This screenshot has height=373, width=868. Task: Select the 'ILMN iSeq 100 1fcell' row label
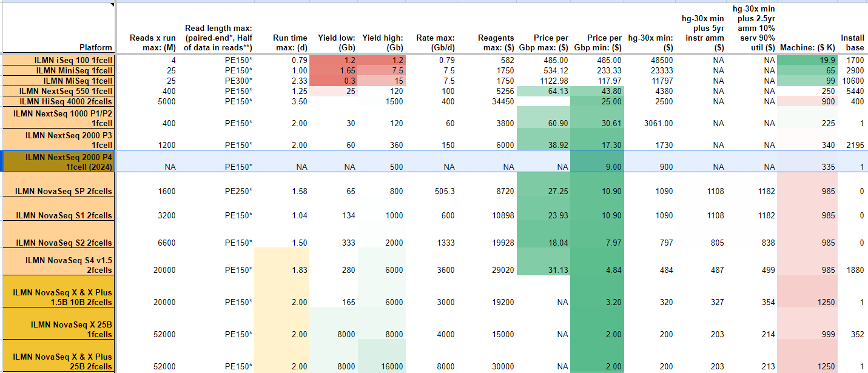pyautogui.click(x=58, y=60)
